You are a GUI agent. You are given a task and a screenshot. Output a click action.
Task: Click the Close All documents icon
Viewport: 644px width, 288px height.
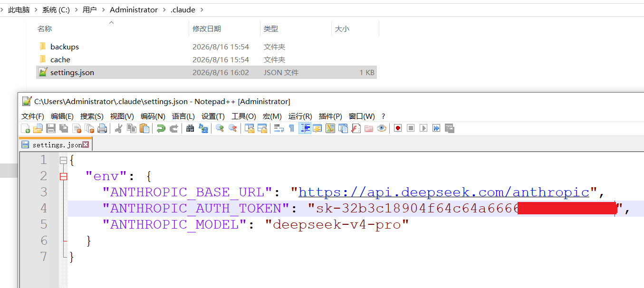(x=89, y=128)
